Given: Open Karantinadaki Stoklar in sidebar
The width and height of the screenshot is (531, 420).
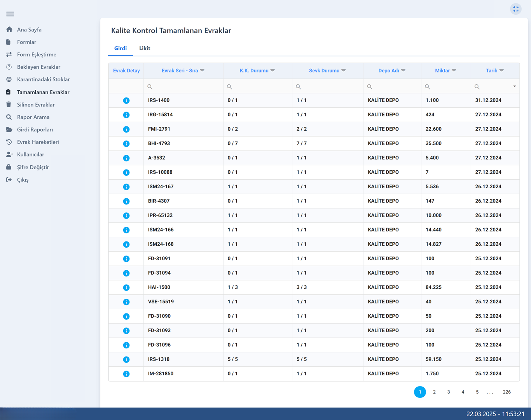Looking at the screenshot, I should point(43,79).
